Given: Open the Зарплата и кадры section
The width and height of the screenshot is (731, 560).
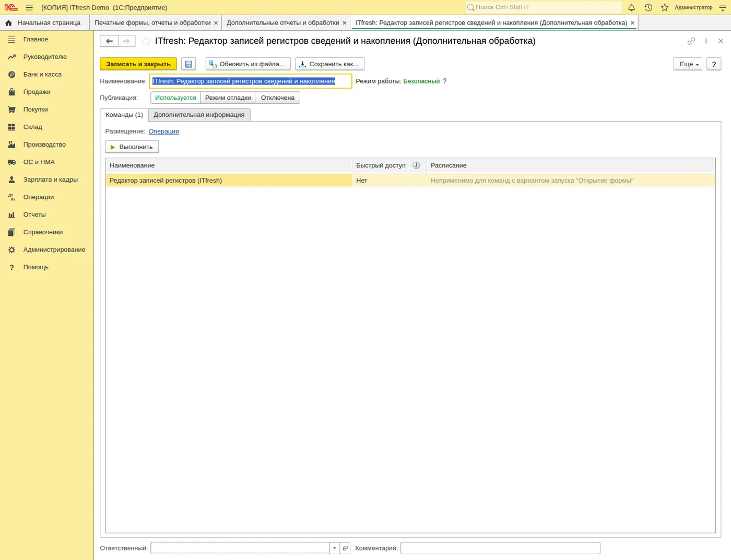Looking at the screenshot, I should click(x=50, y=180).
